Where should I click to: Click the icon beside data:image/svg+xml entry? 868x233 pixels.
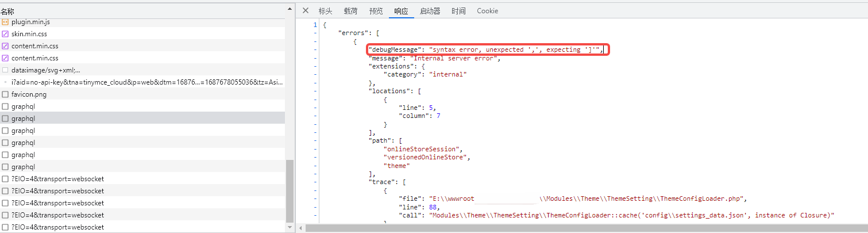[x=5, y=70]
